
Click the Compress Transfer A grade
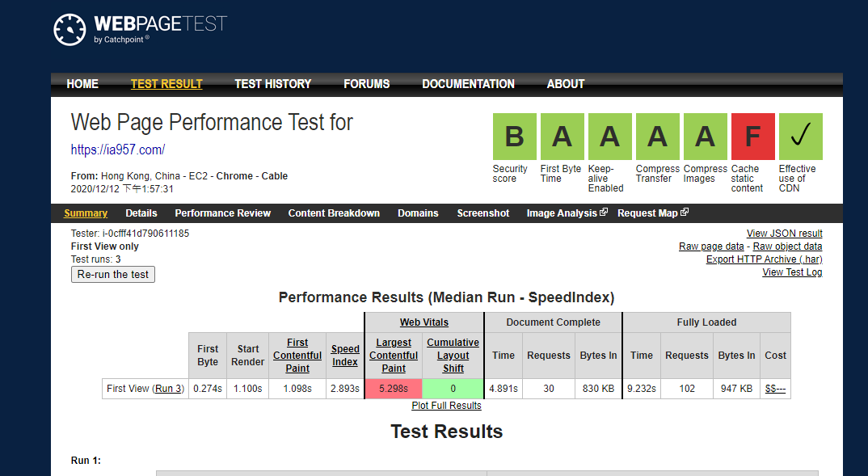click(x=657, y=137)
